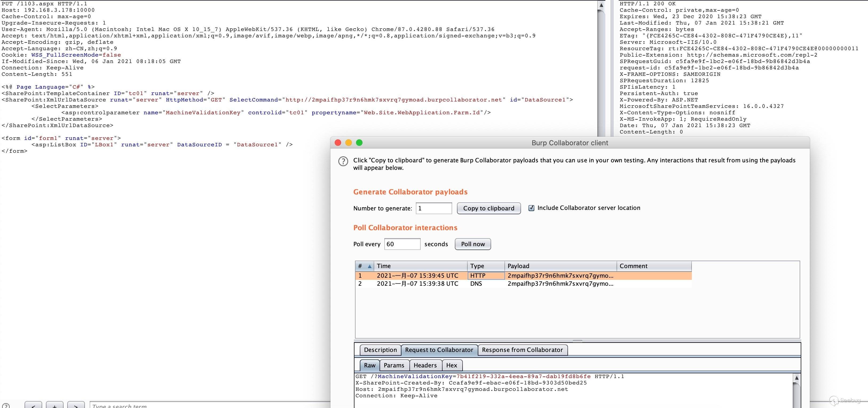868x408 pixels.
Task: Click the green zoom button of Collaborator window
Action: [x=359, y=143]
